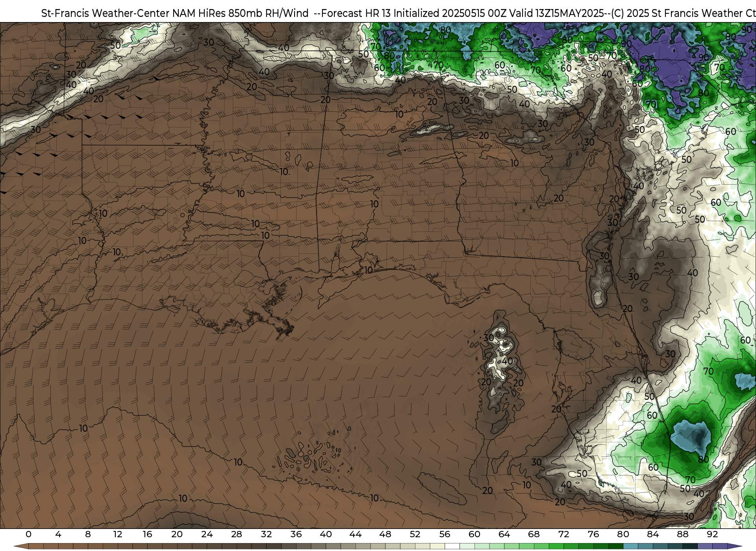Viewport: 756px width, 551px height.
Task: Click the colorbar label '64'
Action: tap(504, 534)
